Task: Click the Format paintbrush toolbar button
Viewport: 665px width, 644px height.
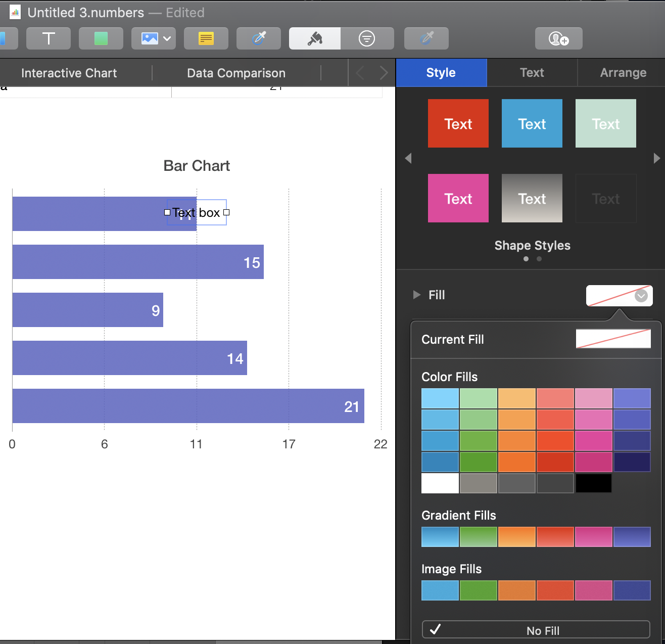Action: coord(315,38)
